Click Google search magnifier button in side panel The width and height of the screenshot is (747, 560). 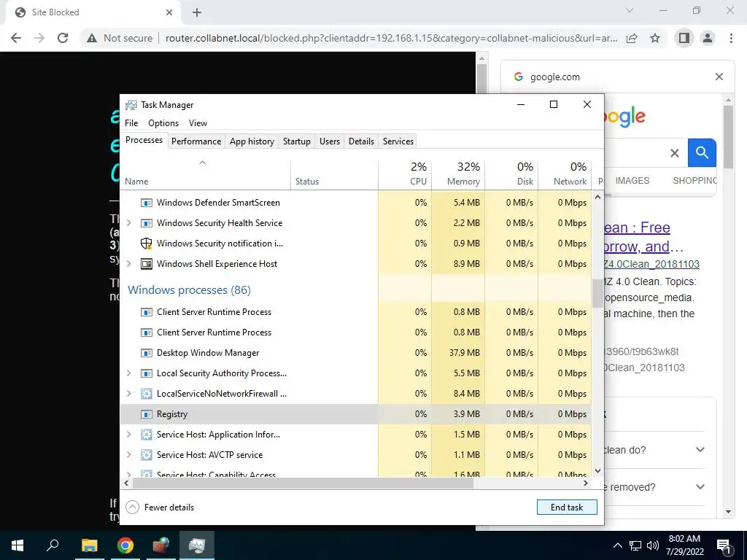(702, 153)
